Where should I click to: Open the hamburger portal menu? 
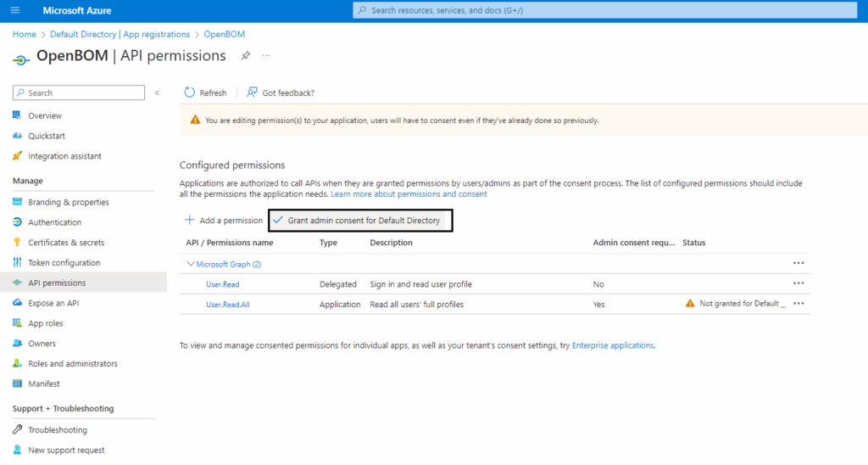[15, 10]
